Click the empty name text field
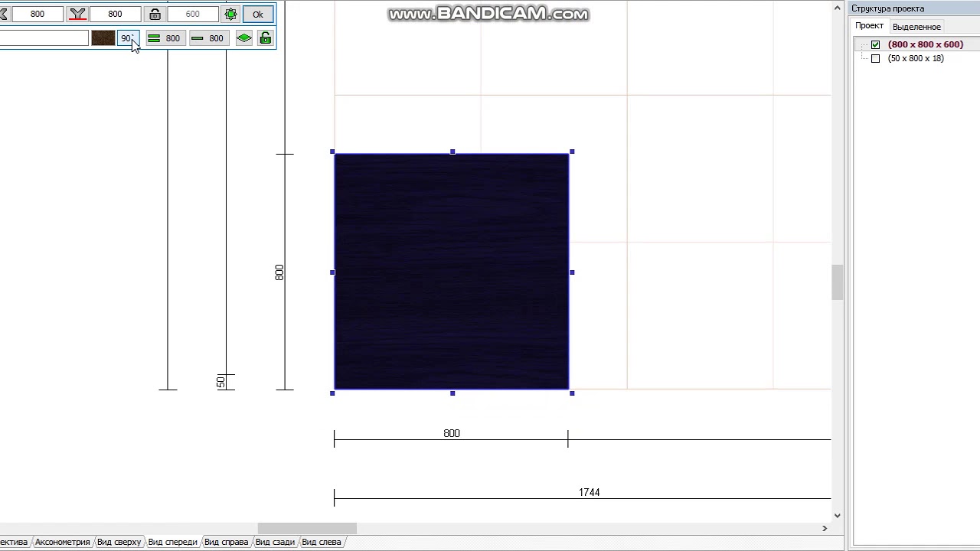The width and height of the screenshot is (980, 551). [x=44, y=38]
